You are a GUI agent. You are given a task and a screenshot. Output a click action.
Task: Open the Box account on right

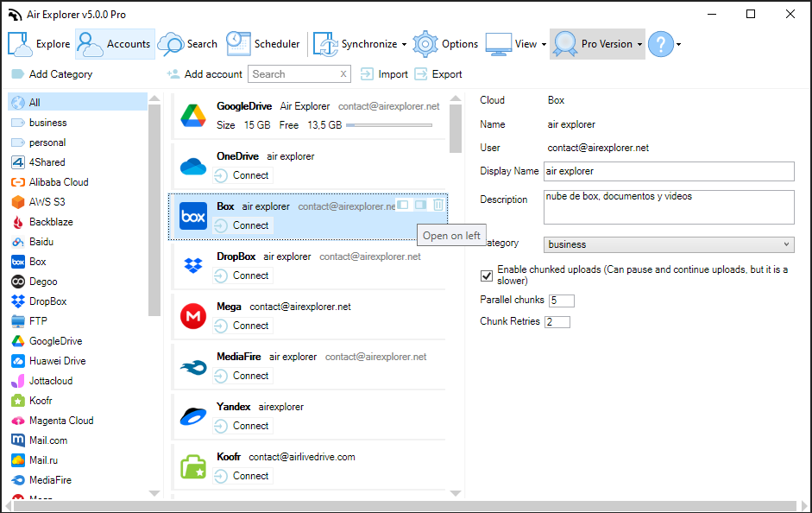point(420,205)
